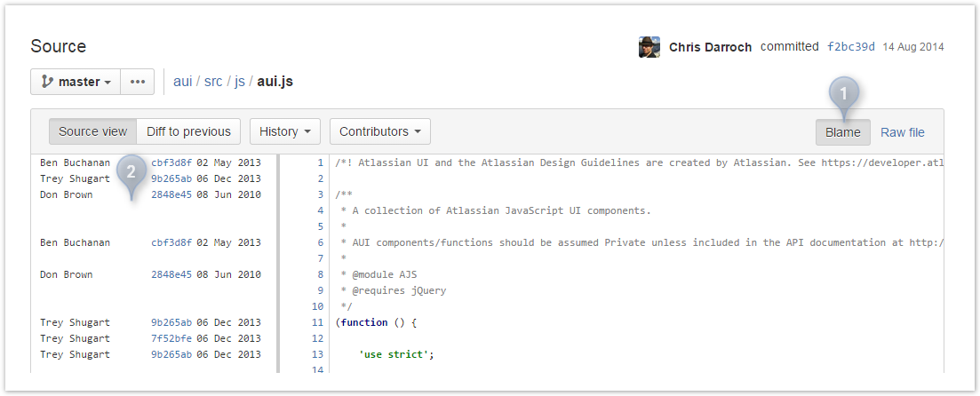The image size is (980, 396).
Task: Switch to Diff to previous view
Action: click(188, 131)
